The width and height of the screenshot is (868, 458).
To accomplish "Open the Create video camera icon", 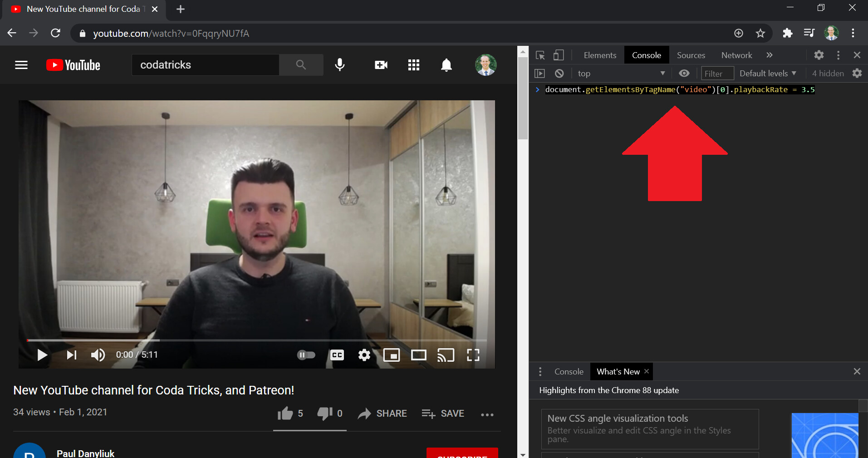I will coord(381,65).
